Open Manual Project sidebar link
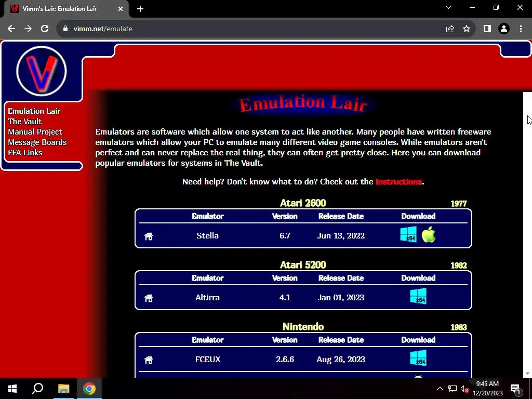This screenshot has width=532, height=399. [x=35, y=131]
